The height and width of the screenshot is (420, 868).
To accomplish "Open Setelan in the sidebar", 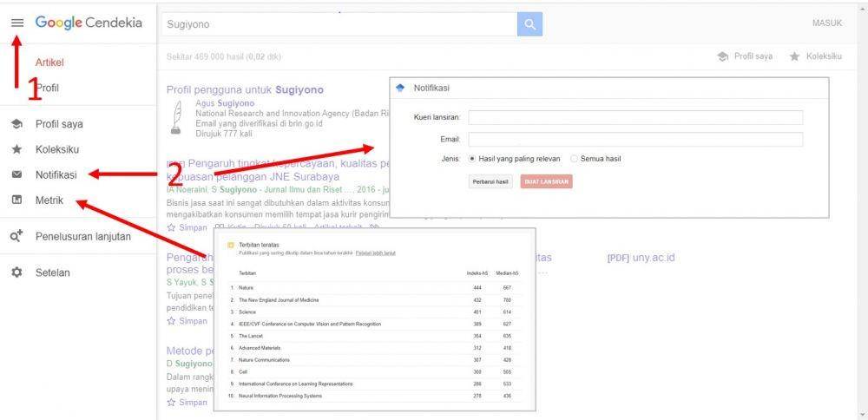I will [x=53, y=272].
